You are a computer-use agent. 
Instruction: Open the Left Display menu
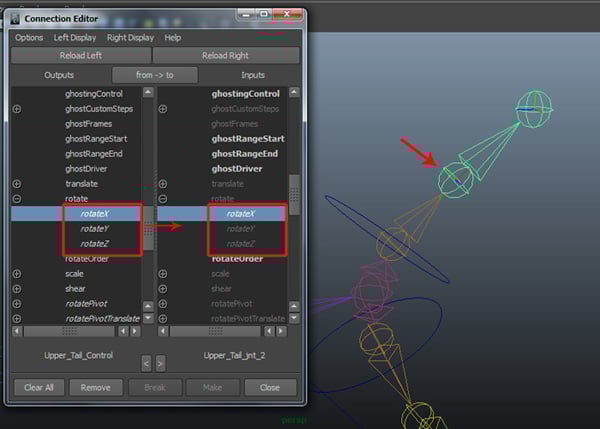point(75,37)
